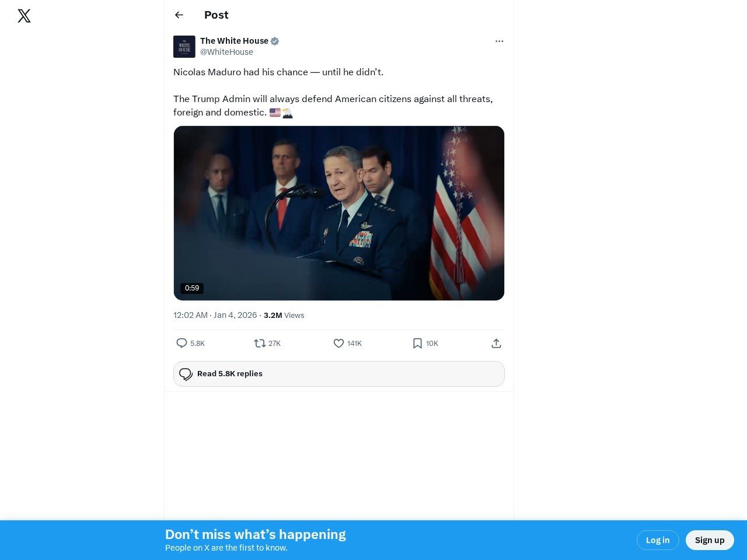Open the share post icon

pyautogui.click(x=496, y=344)
